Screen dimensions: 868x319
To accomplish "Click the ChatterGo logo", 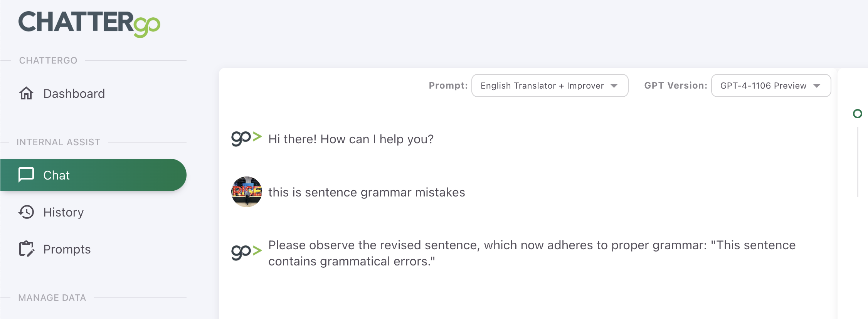I will pyautogui.click(x=89, y=24).
